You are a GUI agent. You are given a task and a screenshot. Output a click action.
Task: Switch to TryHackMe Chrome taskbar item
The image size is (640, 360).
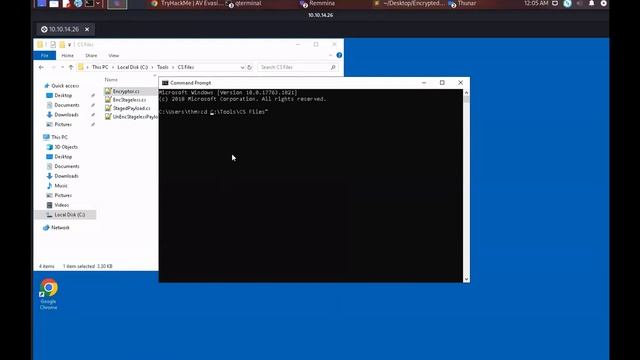188,3
